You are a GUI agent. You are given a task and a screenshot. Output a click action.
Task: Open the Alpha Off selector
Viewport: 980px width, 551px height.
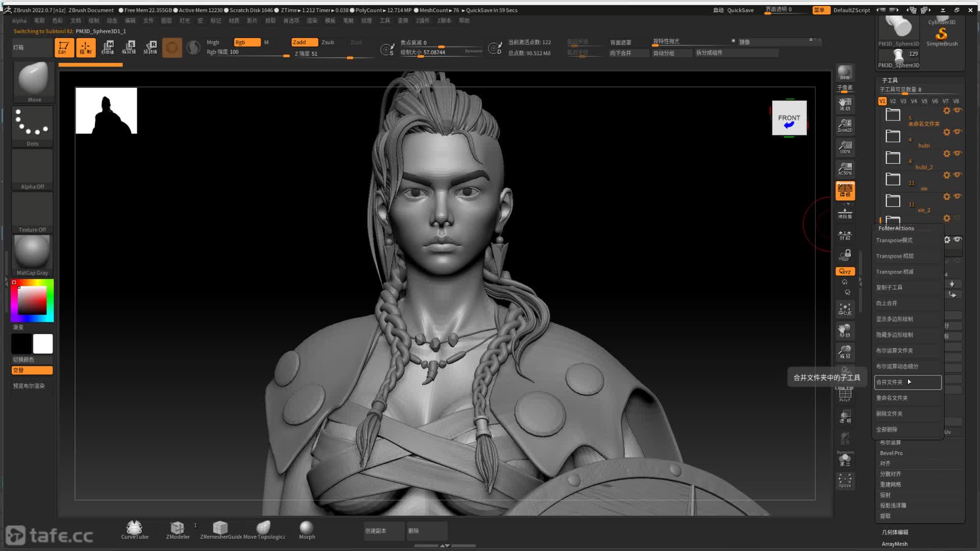point(33,170)
